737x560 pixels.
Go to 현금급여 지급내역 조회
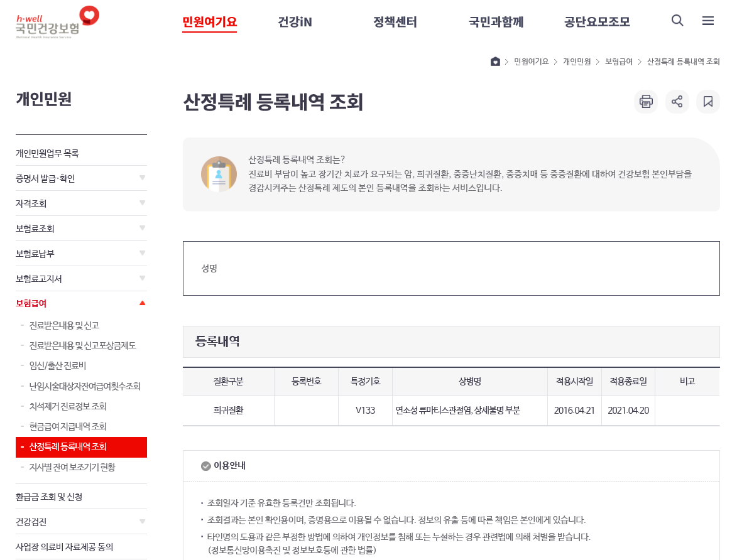coord(68,426)
